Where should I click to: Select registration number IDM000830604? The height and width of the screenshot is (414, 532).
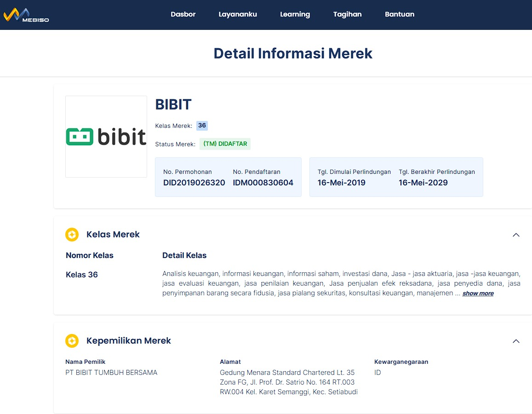click(x=263, y=183)
